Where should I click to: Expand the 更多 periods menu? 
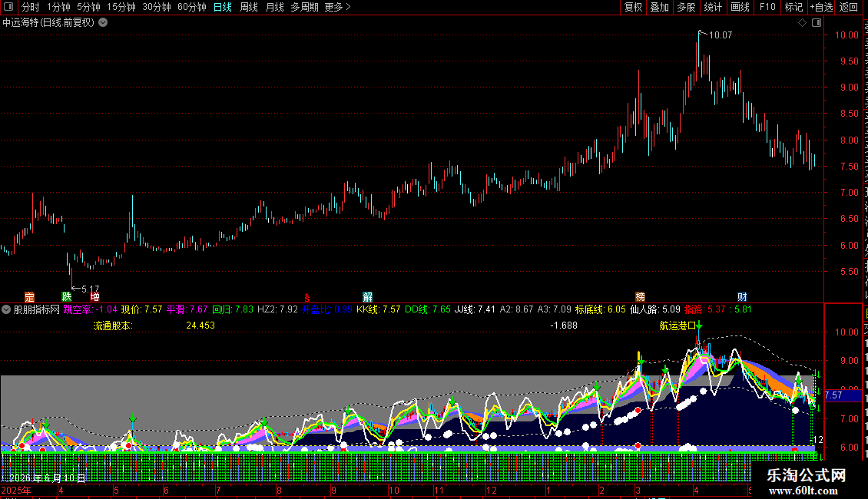tap(338, 7)
